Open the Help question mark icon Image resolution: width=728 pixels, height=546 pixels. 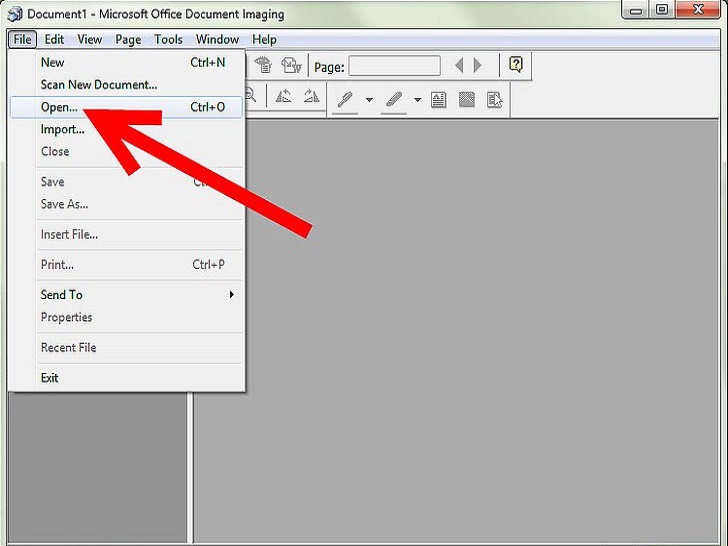tap(516, 65)
